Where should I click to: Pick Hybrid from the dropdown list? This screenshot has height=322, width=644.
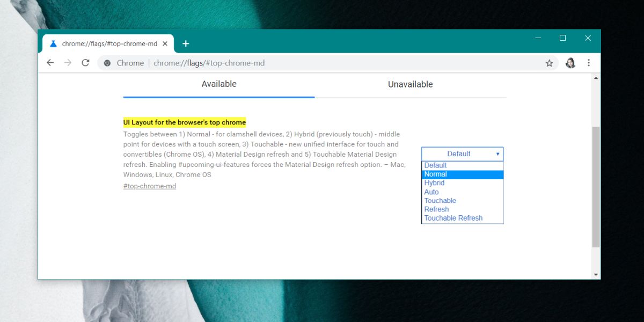[463, 183]
